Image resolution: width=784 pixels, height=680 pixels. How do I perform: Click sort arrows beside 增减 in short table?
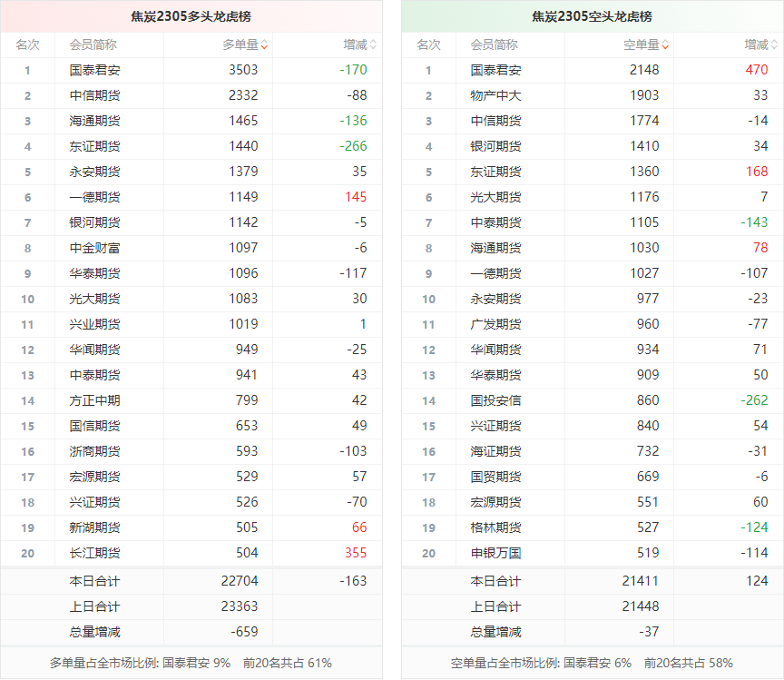coord(774,44)
